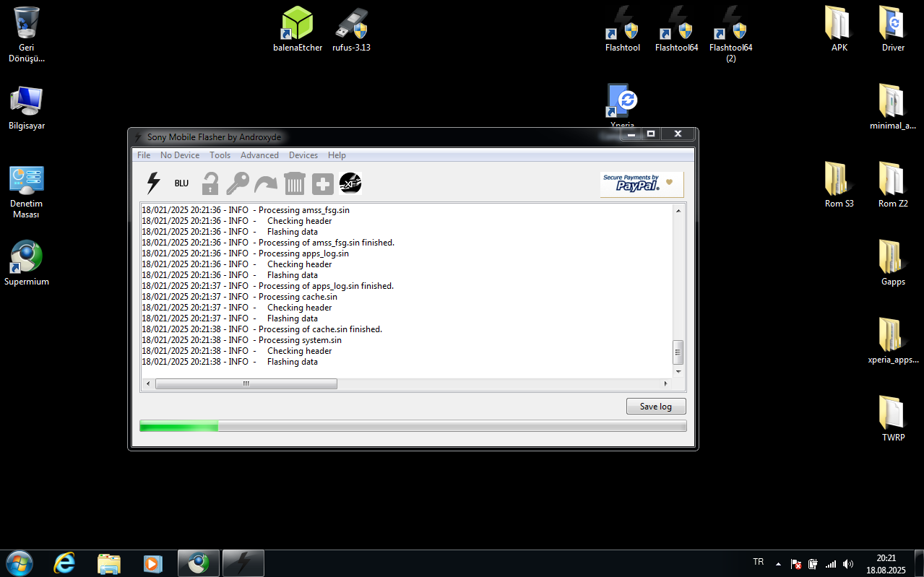
Task: Open the Windows Start button
Action: 19,563
